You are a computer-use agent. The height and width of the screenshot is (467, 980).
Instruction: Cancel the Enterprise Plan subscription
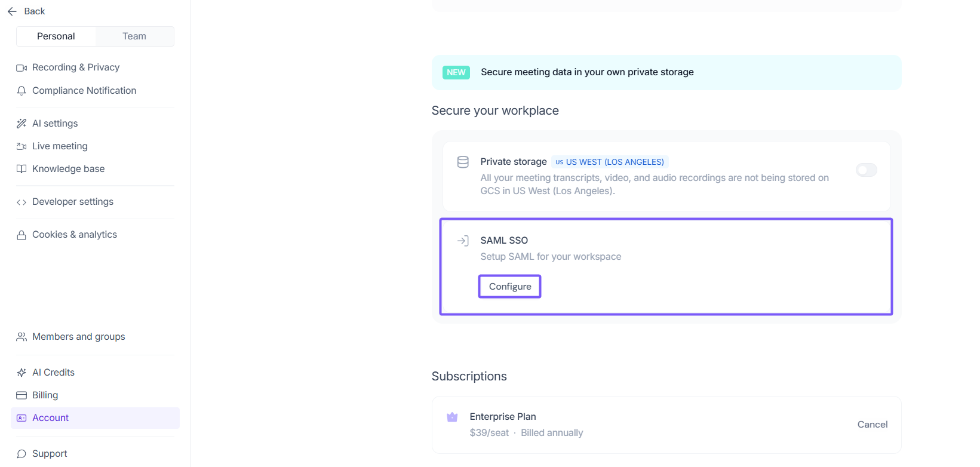(872, 425)
